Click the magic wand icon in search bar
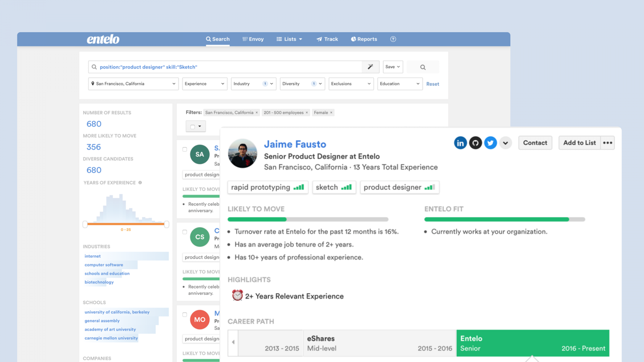 click(370, 67)
